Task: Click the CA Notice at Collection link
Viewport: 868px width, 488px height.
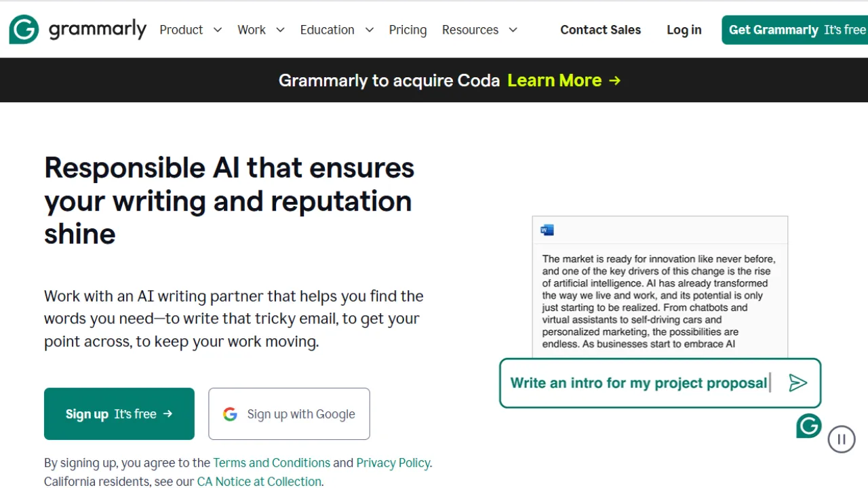Action: (x=259, y=481)
